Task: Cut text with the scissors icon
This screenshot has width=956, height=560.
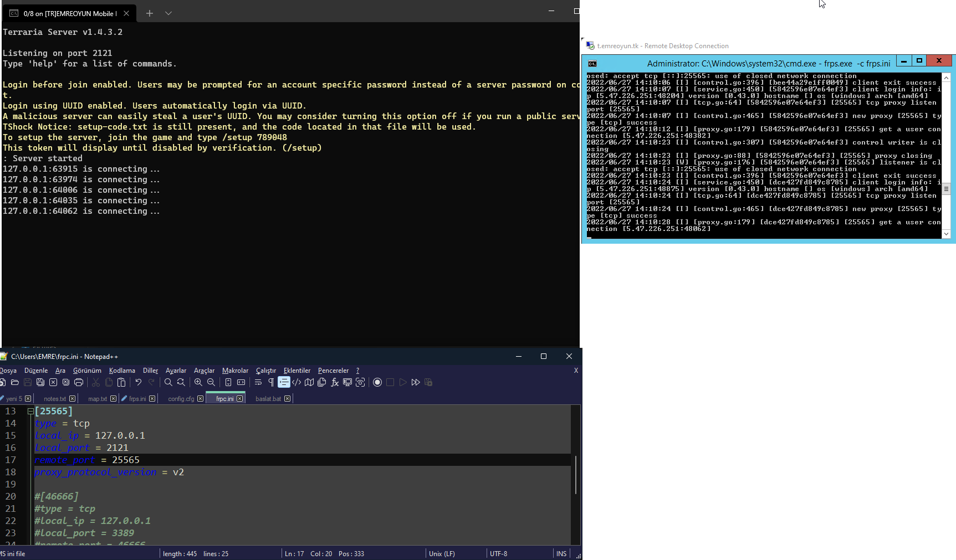Action: coord(95,382)
